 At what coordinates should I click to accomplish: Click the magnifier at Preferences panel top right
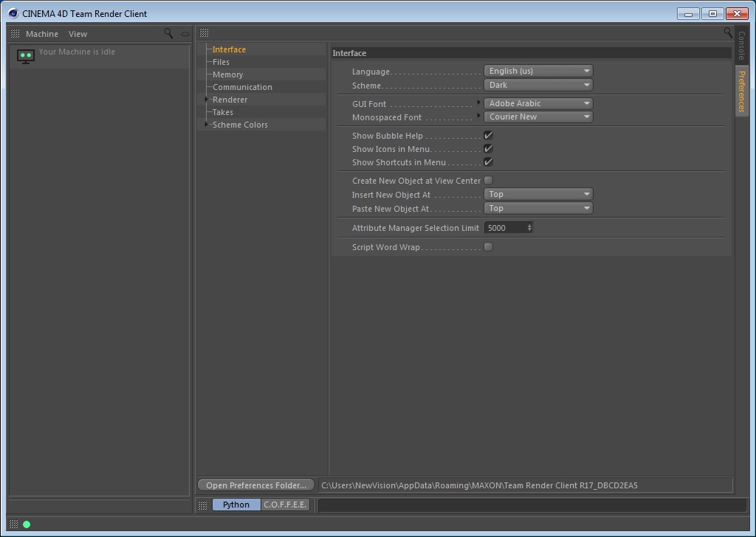coord(727,32)
